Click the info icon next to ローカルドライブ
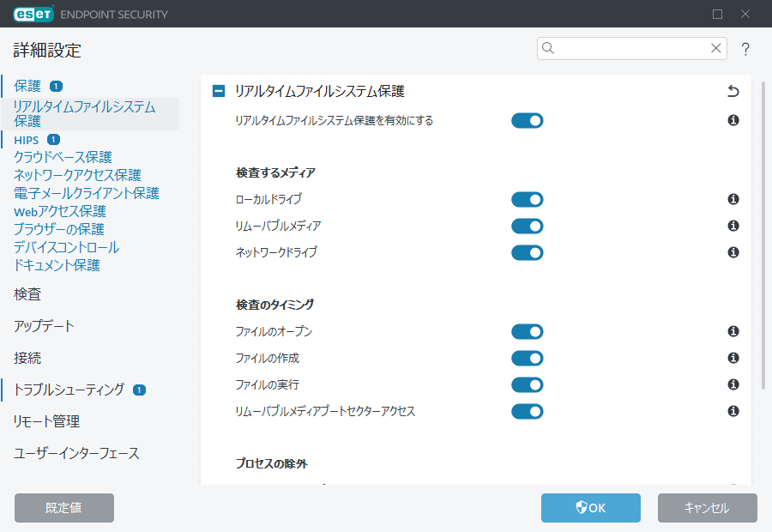The width and height of the screenshot is (772, 532). (x=733, y=199)
